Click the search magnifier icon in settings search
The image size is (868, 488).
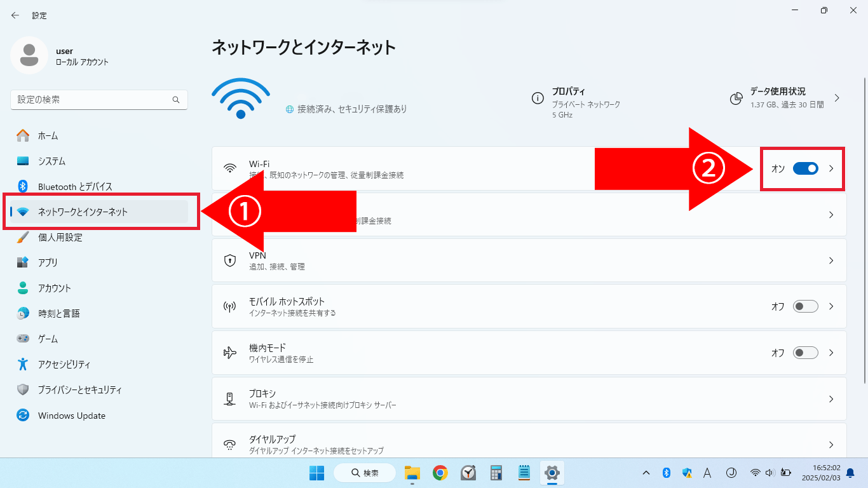[x=176, y=100]
